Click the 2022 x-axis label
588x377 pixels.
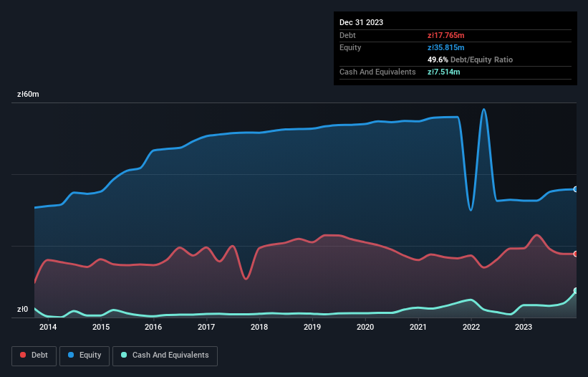click(471, 327)
